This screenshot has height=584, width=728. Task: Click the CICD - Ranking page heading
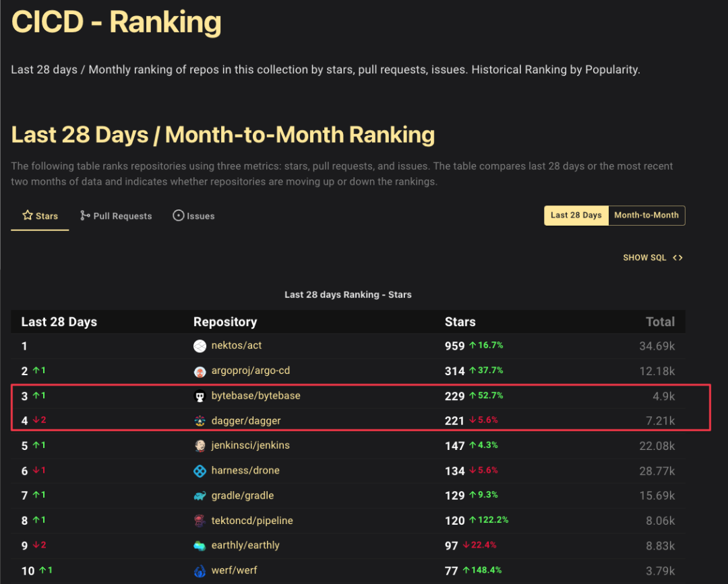[116, 22]
